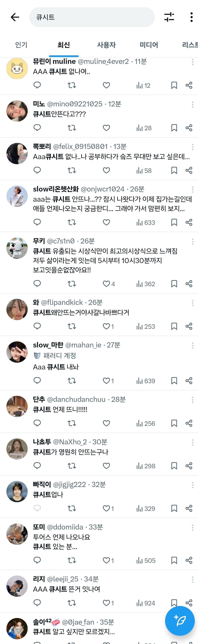View analytics on 단추's post
Viewport: 198px width, 644px height.
pyautogui.click(x=146, y=423)
